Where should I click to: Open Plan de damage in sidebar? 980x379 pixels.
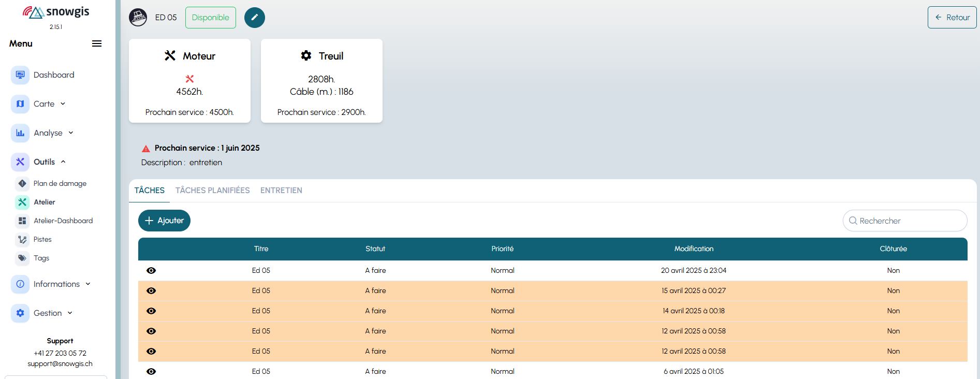pyautogui.click(x=60, y=183)
